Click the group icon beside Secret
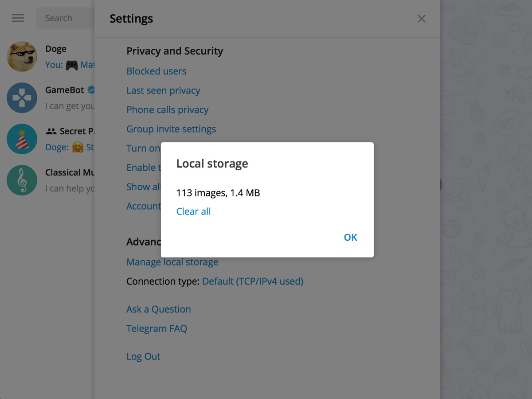532x399 pixels. [51, 131]
